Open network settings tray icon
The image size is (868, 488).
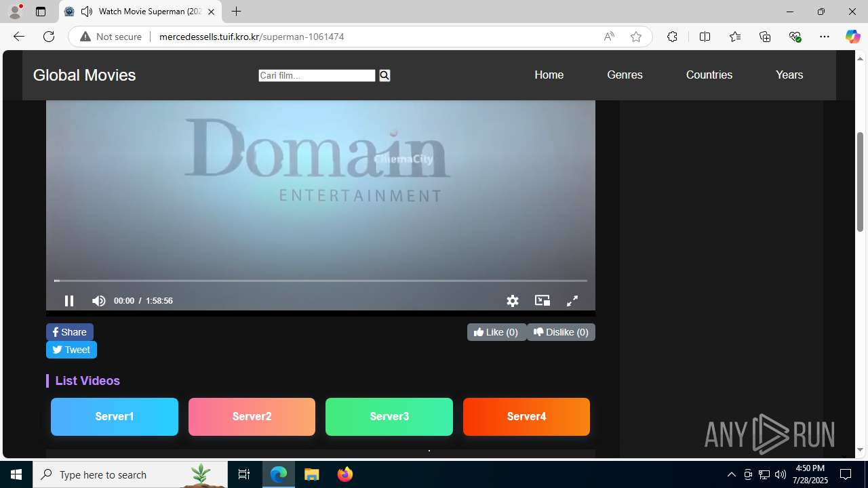pyautogui.click(x=764, y=474)
